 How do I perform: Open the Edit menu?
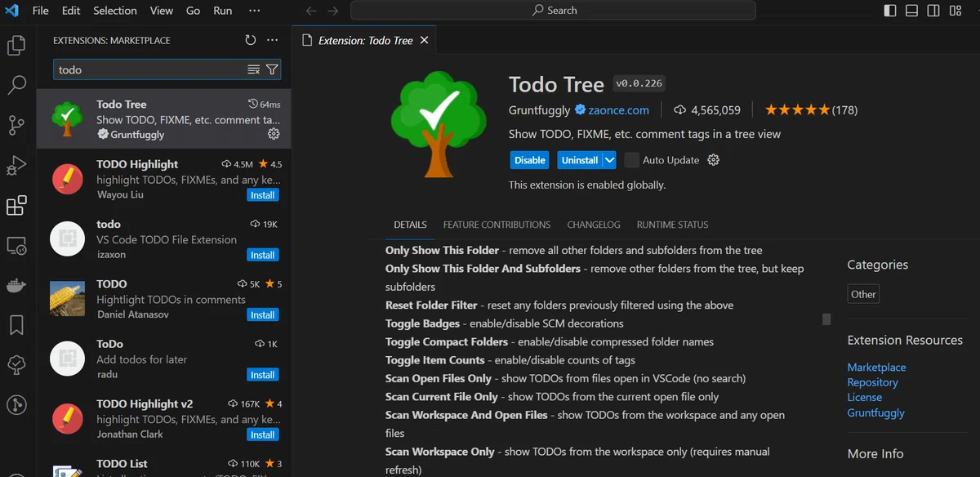click(x=71, y=11)
